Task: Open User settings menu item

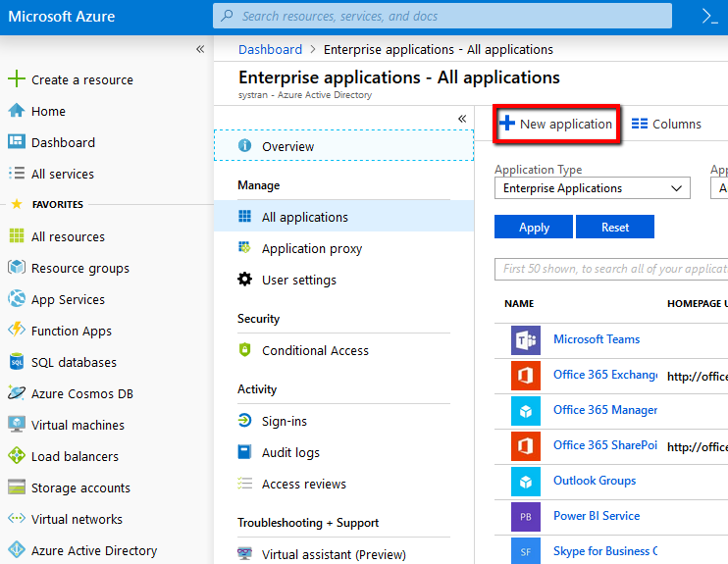Action: click(x=343, y=280)
